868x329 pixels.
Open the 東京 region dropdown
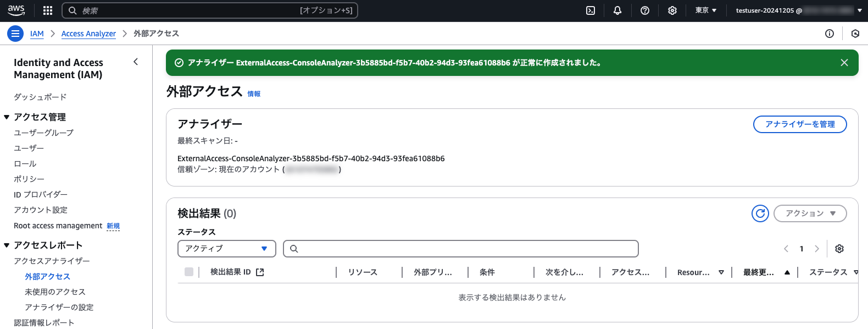(x=706, y=10)
